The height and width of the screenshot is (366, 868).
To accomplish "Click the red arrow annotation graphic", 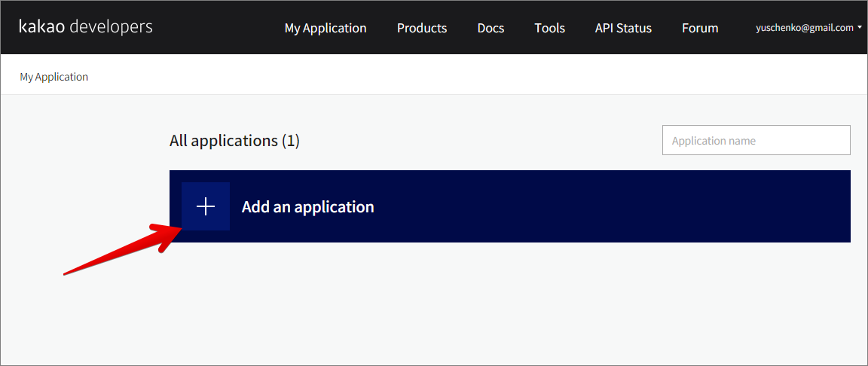I will coord(121,249).
